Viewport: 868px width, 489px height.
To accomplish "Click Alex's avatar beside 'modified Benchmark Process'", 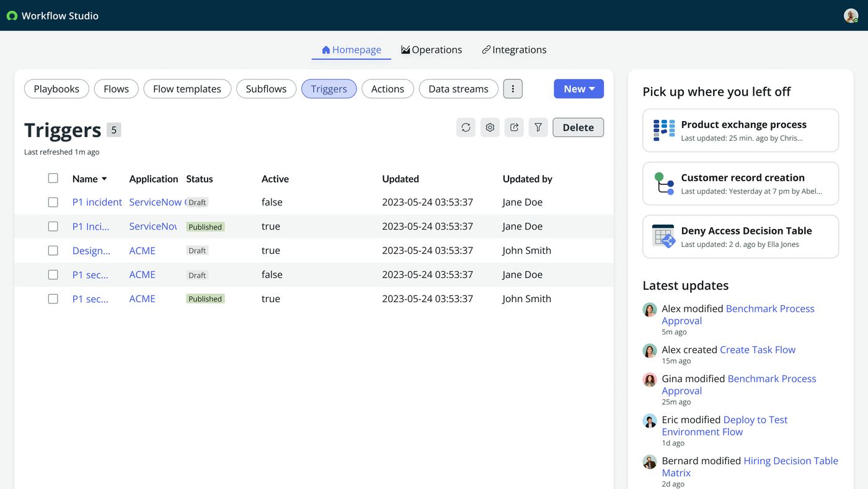I will tap(650, 310).
